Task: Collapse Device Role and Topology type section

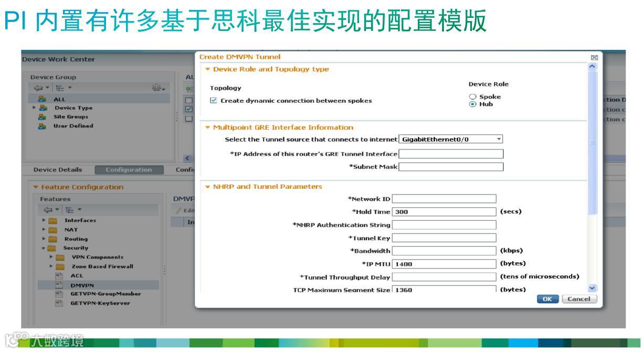Action: pyautogui.click(x=207, y=69)
